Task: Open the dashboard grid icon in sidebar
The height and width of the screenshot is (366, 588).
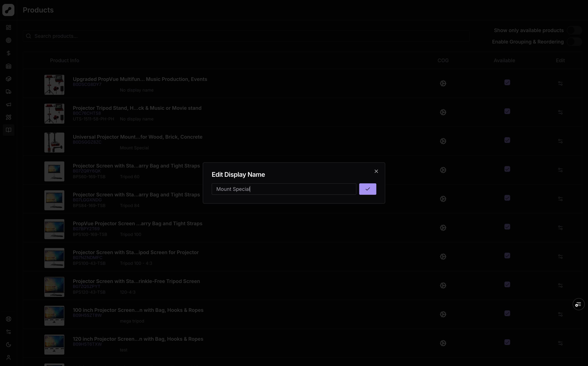Action: 9,27
